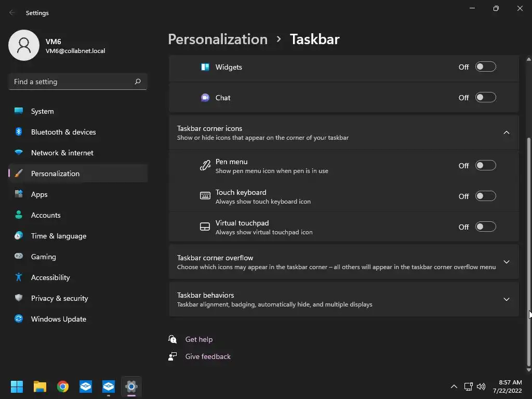Click the Settings back arrow
532x399 pixels.
click(x=12, y=12)
